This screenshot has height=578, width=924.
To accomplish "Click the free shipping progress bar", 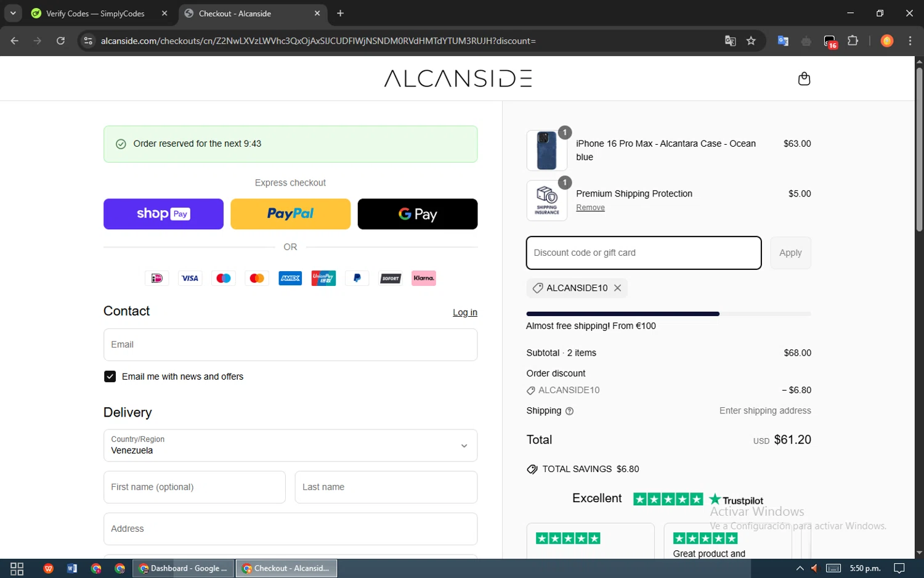I will [x=668, y=314].
